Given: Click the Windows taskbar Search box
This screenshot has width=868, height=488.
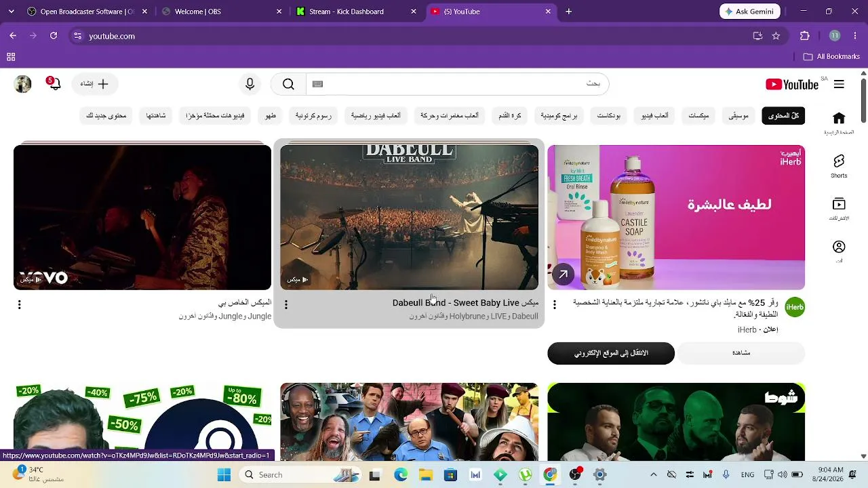Looking at the screenshot, I should coord(301,474).
